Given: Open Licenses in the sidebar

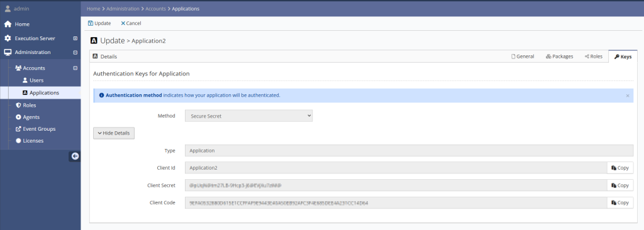Looking at the screenshot, I should (x=33, y=141).
